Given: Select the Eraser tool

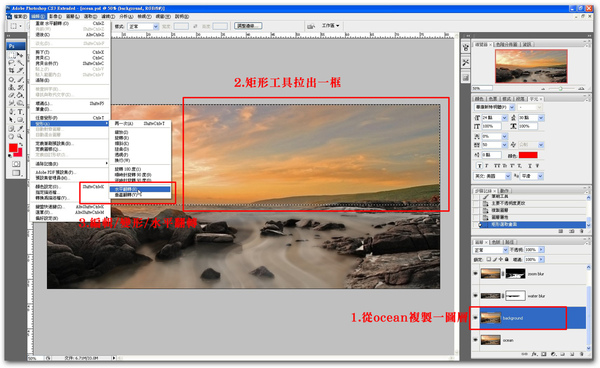Looking at the screenshot, I should pyautogui.click(x=12, y=95).
